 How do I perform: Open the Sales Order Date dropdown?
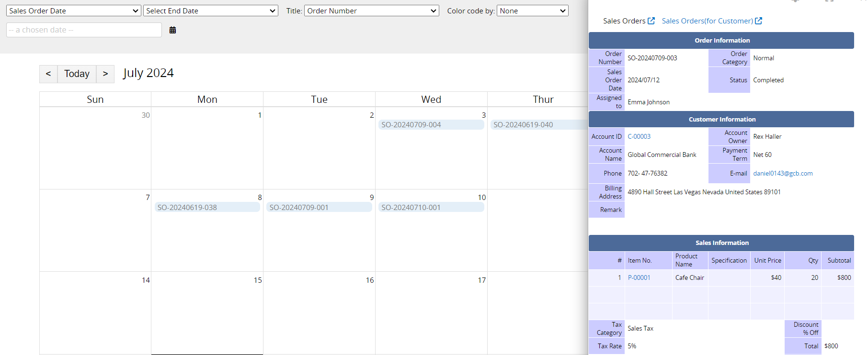pyautogui.click(x=74, y=11)
